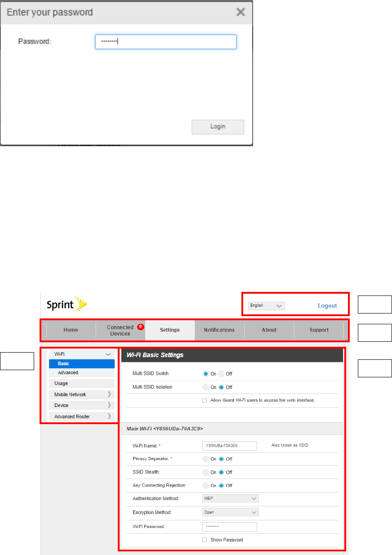Click the Main Wi-Fi <Y856UBa-70A3E9> heading

click(x=165, y=429)
